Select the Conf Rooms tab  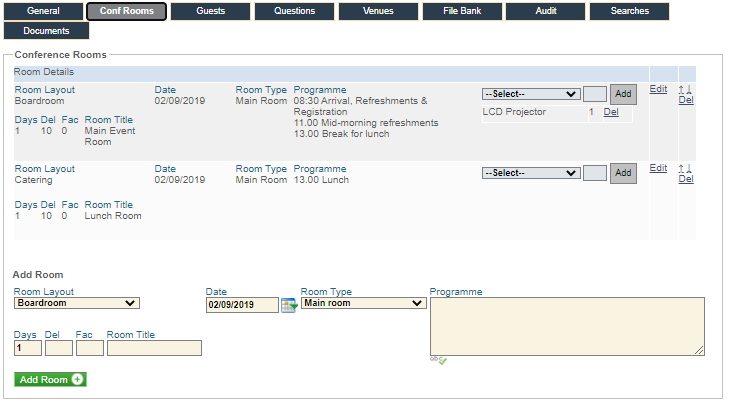coord(126,11)
